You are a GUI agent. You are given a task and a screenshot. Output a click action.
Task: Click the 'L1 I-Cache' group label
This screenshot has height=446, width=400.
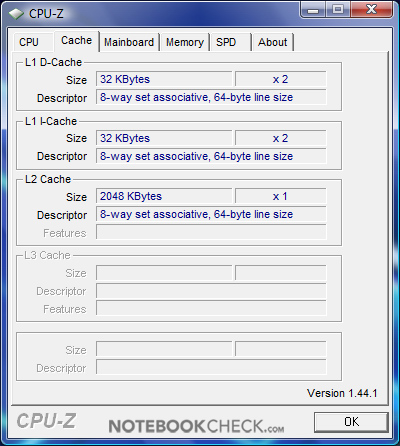[x=51, y=121]
